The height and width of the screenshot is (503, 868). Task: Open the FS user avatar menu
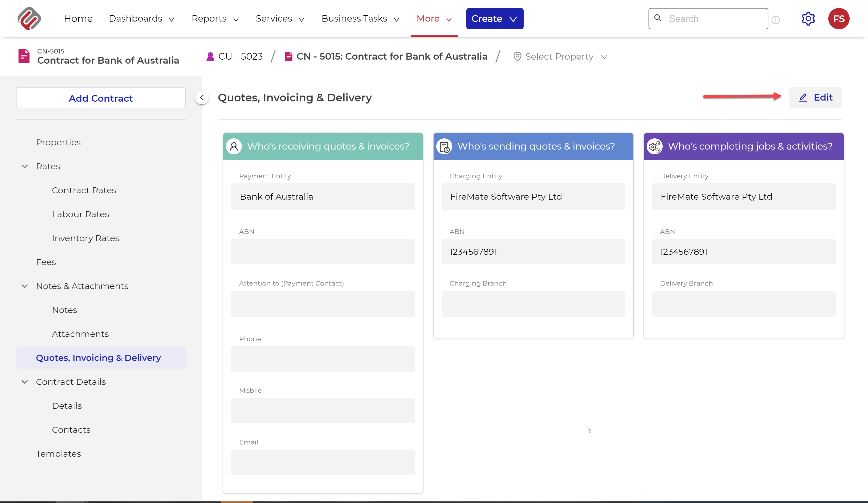pos(839,19)
